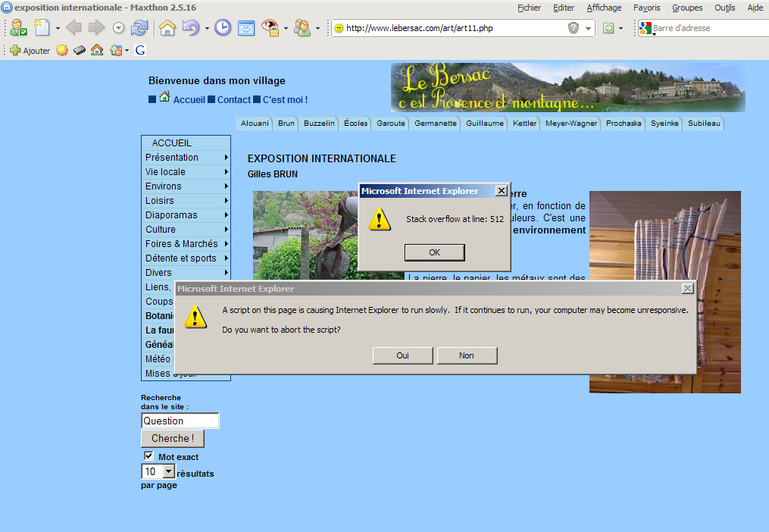The image size is (769, 532).
Task: Click the URL address bar text
Action: pos(419,29)
